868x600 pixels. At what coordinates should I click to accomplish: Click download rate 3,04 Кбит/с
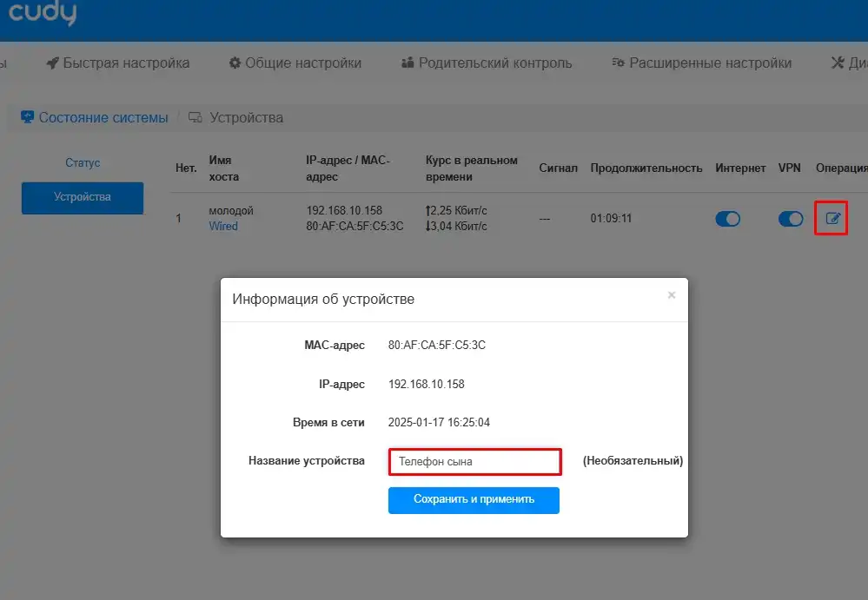coord(456,226)
